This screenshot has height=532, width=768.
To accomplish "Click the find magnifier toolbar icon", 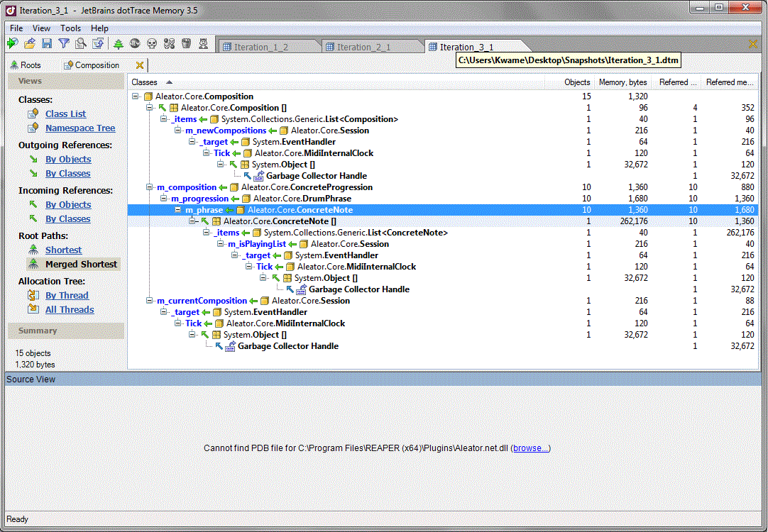I will click(x=81, y=43).
